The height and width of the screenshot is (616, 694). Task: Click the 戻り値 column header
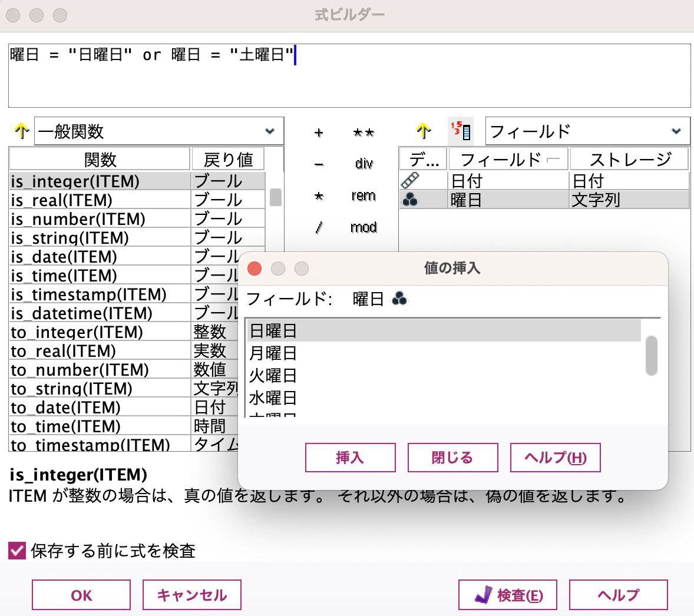click(x=228, y=160)
